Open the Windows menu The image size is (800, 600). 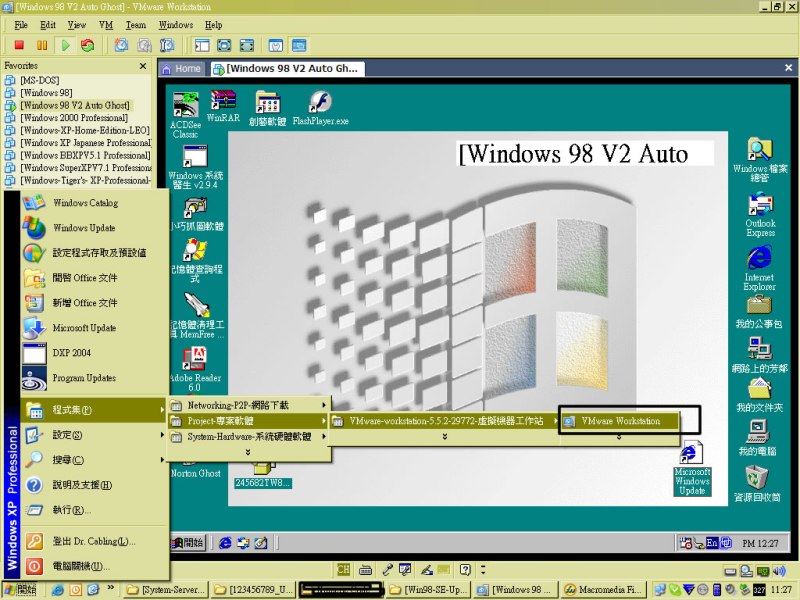pos(176,25)
